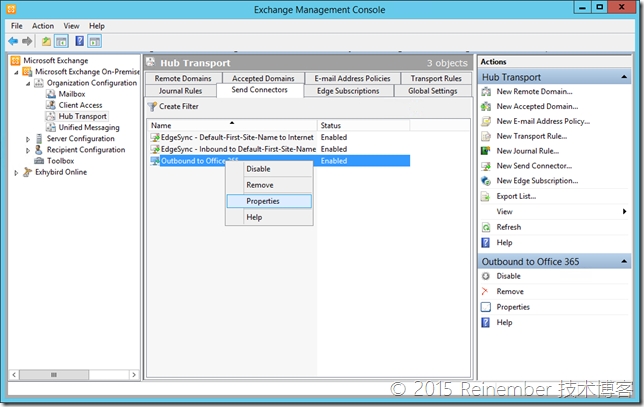Click the New Accepted Domain icon
Viewport: 644px width, 407px height.
click(x=486, y=106)
